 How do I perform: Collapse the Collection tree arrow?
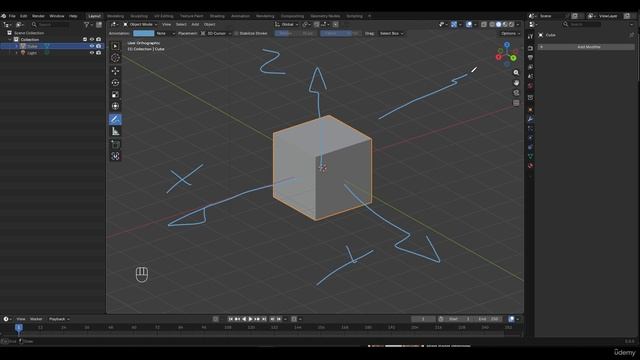point(10,40)
